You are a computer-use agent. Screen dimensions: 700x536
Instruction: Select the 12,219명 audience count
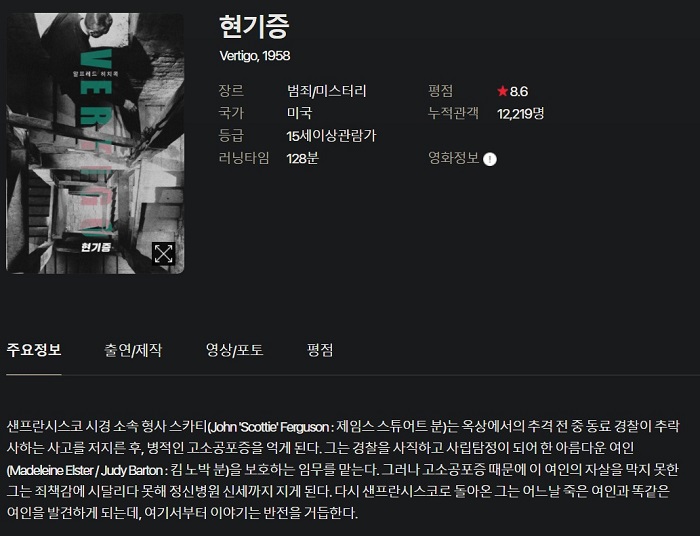click(521, 113)
